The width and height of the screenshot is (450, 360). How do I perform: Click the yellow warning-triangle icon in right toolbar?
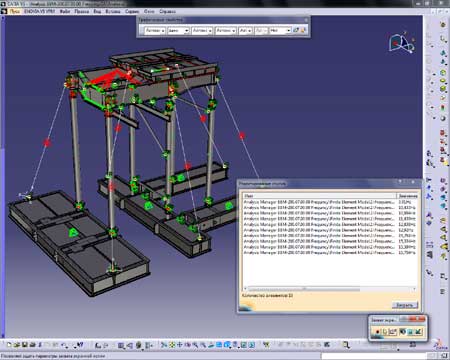(444, 246)
